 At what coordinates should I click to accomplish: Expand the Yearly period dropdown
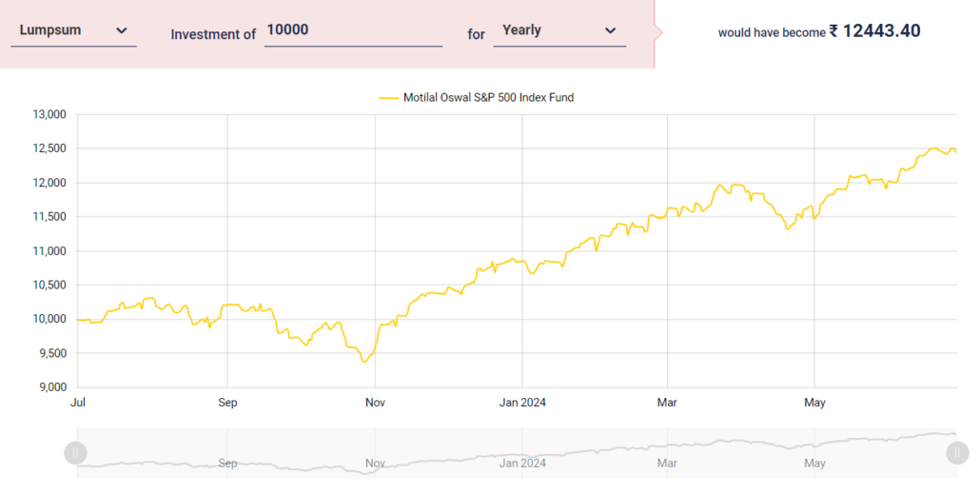[x=559, y=30]
